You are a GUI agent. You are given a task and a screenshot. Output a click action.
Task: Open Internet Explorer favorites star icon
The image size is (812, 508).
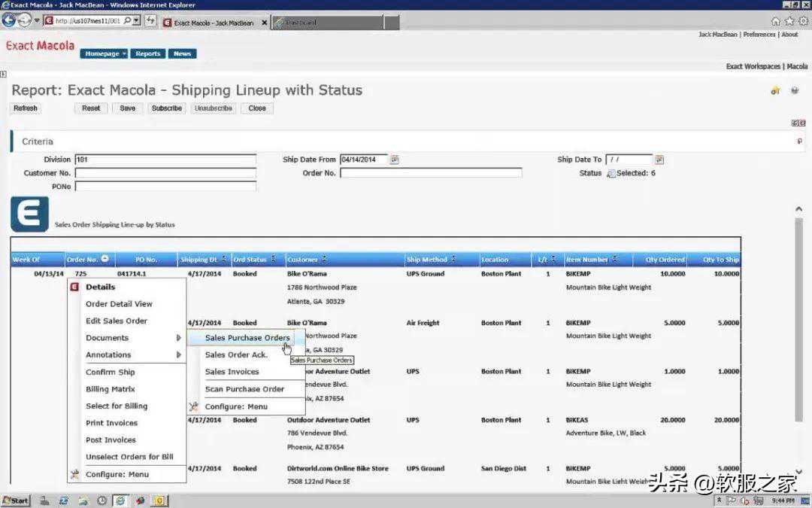point(789,21)
